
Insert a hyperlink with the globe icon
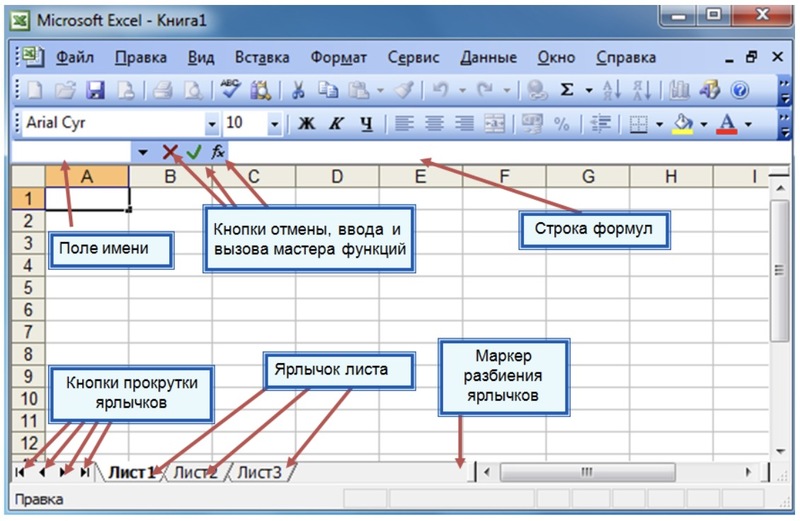[x=537, y=90]
